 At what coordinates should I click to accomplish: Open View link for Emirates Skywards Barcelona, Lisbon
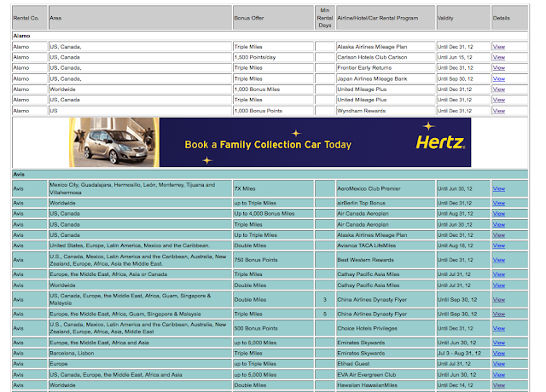click(x=498, y=353)
